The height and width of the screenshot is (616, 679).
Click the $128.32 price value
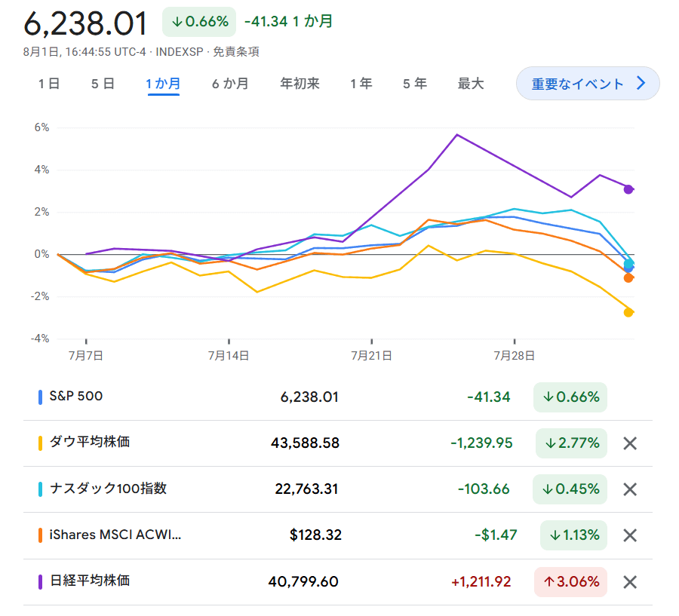315,535
